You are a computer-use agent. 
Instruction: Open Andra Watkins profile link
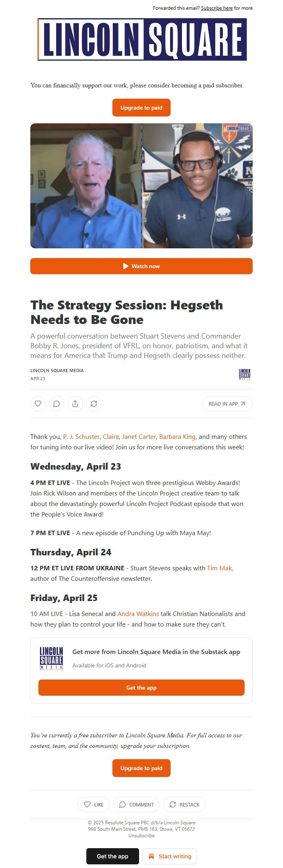click(x=138, y=614)
